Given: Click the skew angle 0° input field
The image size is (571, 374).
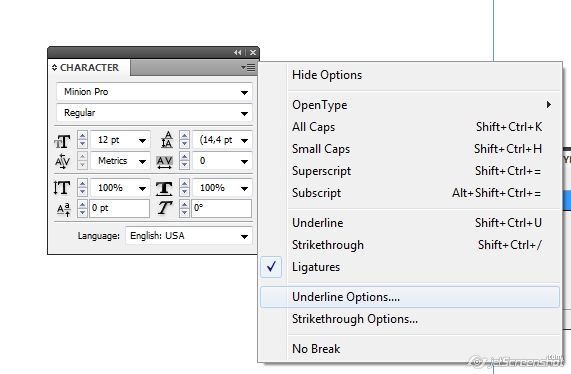Looking at the screenshot, I should click(x=221, y=208).
